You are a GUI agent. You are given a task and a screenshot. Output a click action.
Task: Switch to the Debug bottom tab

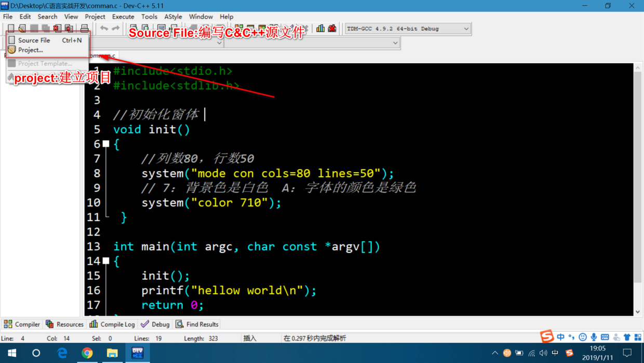click(155, 324)
